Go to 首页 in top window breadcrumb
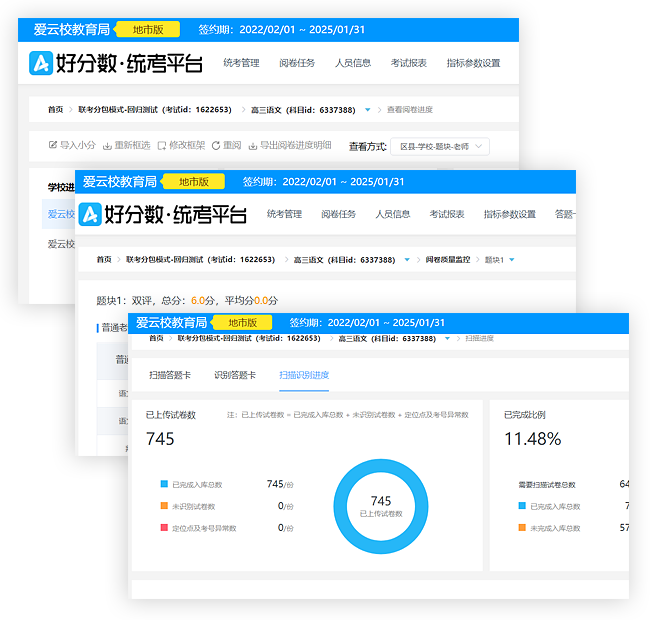The width and height of the screenshot is (650, 620). (56, 109)
